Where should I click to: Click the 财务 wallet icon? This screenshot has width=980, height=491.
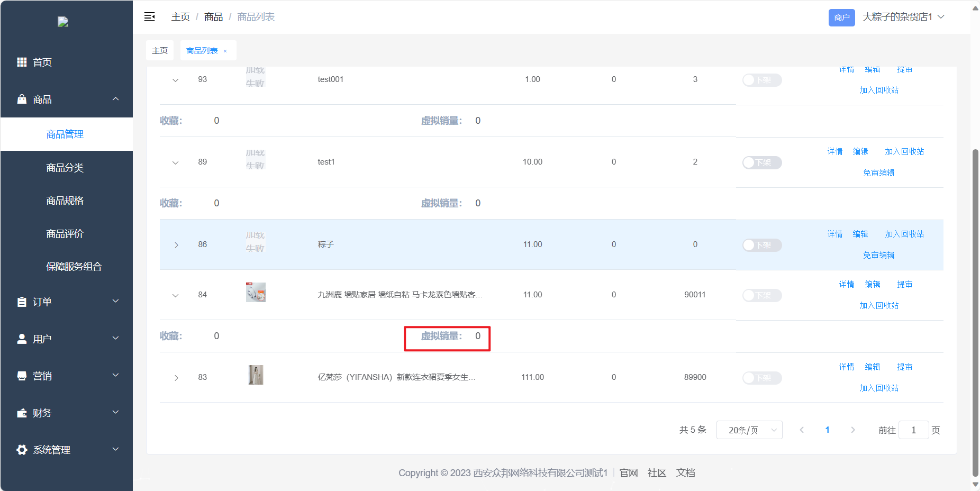click(22, 413)
